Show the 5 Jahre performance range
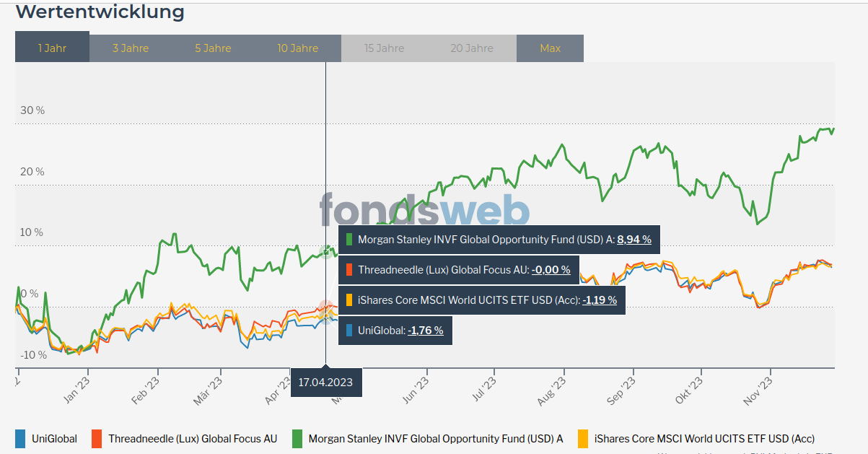The height and width of the screenshot is (454, 868). (213, 48)
